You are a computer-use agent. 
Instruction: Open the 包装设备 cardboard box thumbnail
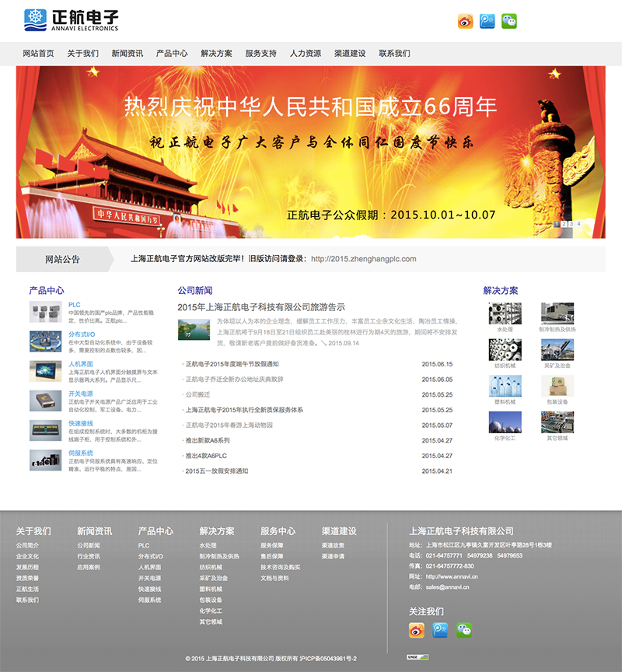[557, 387]
